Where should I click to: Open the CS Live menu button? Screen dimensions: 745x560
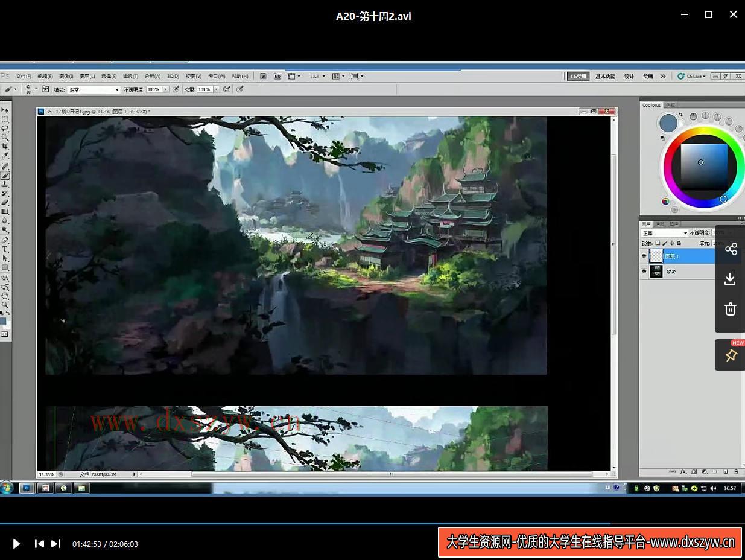click(x=691, y=76)
